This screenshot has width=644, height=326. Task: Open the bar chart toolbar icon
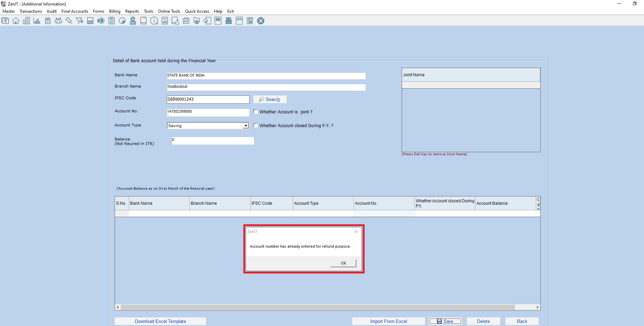(37, 21)
